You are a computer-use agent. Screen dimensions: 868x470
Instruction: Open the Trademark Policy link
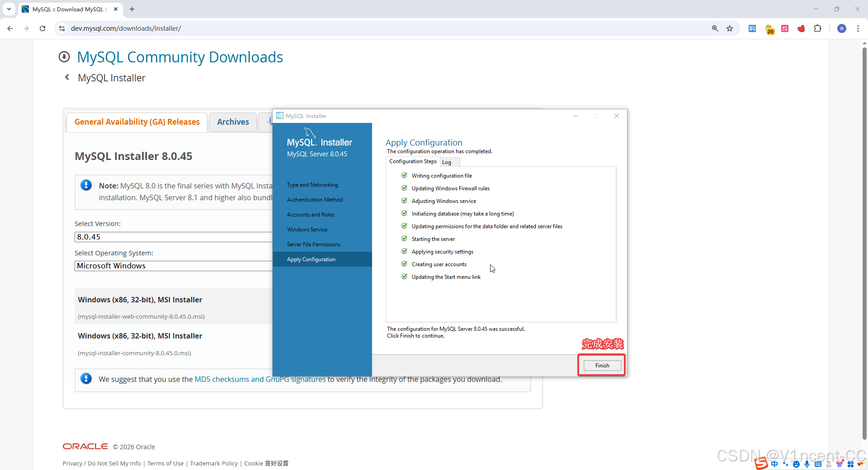point(214,463)
